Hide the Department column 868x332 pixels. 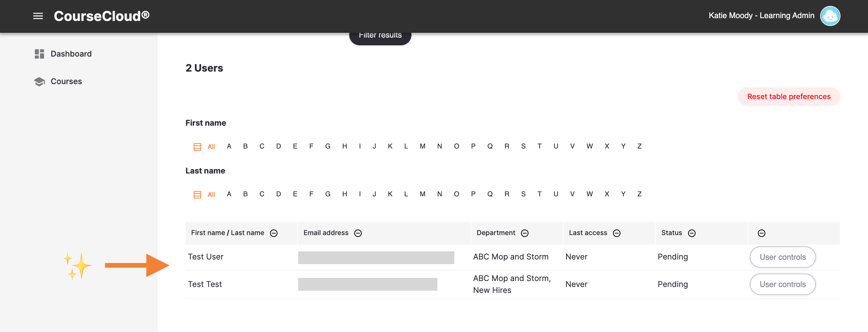[x=525, y=233]
